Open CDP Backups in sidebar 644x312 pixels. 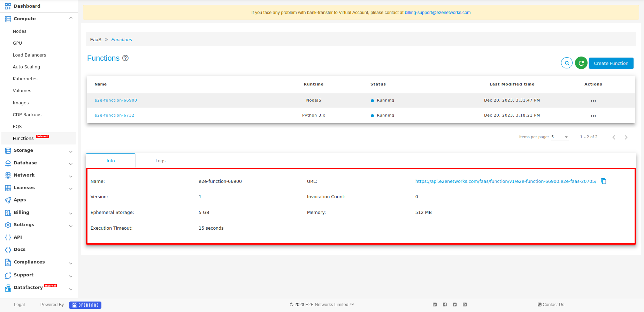click(27, 115)
